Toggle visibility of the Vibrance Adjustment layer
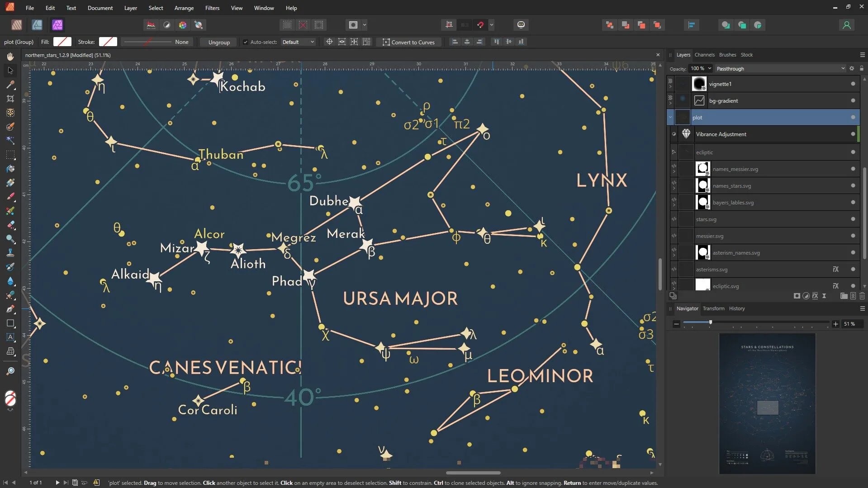 852,134
